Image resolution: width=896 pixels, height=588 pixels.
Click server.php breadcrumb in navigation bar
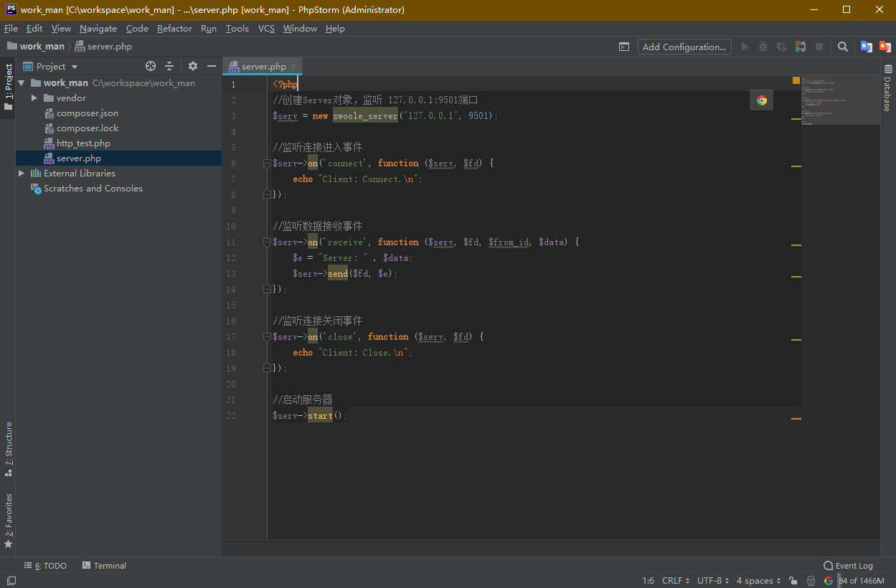coord(103,47)
